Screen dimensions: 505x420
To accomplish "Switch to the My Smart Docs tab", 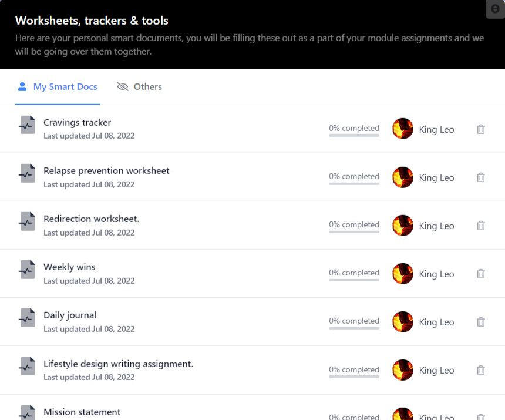I will 58,87.
